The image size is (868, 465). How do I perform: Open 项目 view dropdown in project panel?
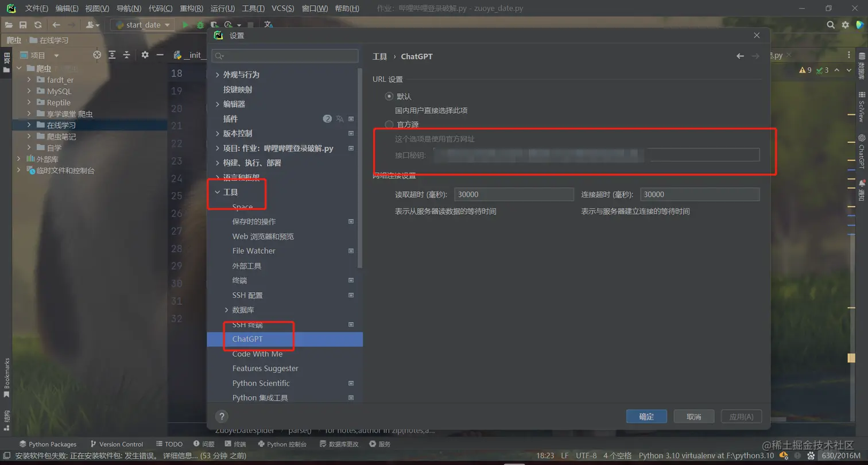[x=56, y=55]
